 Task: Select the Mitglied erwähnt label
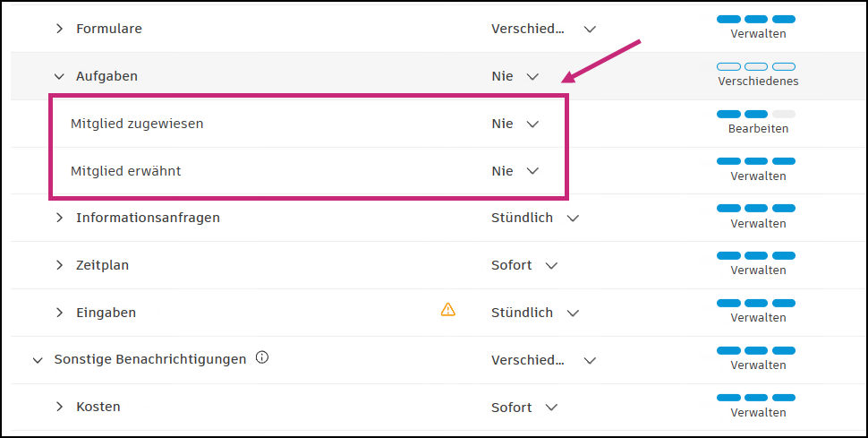[126, 171]
